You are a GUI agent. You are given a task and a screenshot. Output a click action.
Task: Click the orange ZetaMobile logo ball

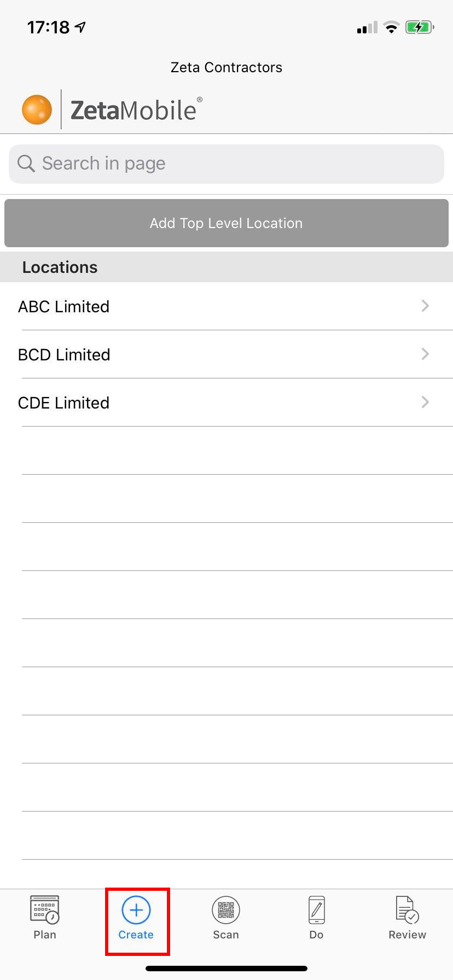37,109
